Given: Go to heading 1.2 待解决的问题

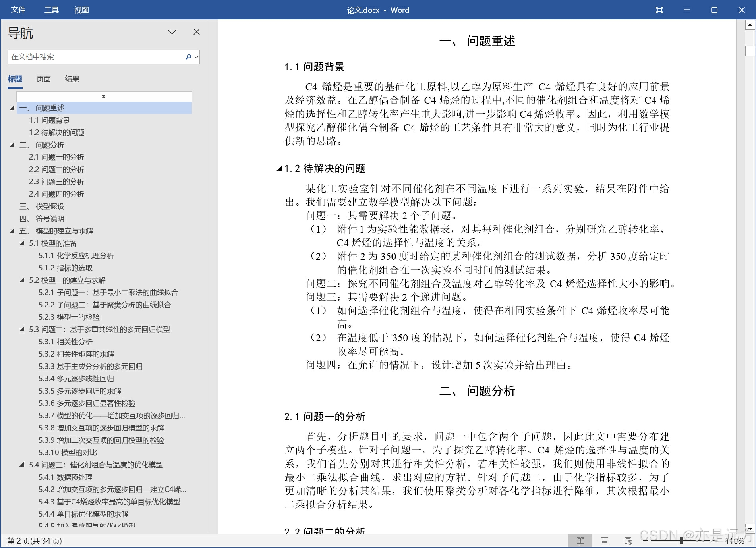Looking at the screenshot, I should pyautogui.click(x=56, y=132).
